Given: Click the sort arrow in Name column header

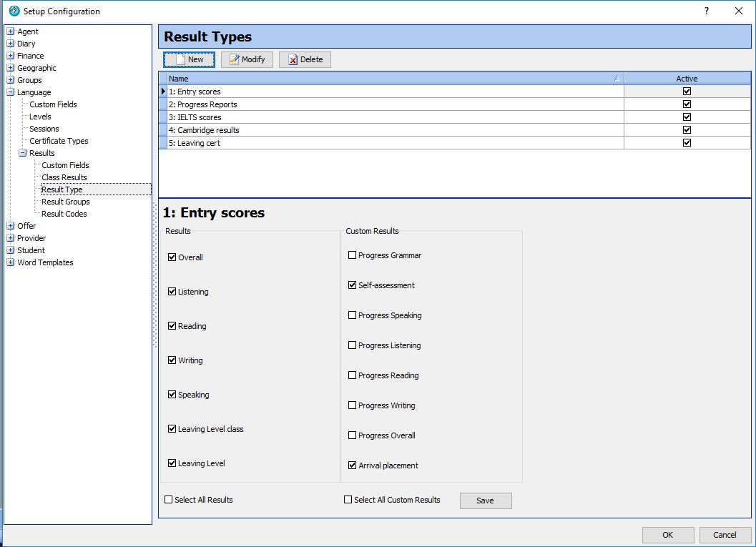Looking at the screenshot, I should pyautogui.click(x=617, y=79).
